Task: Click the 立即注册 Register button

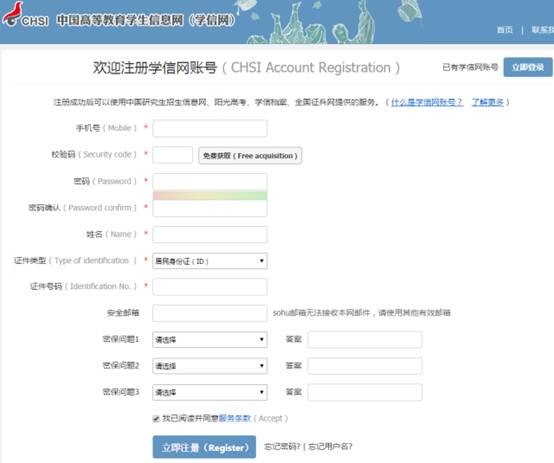Action: (204, 447)
